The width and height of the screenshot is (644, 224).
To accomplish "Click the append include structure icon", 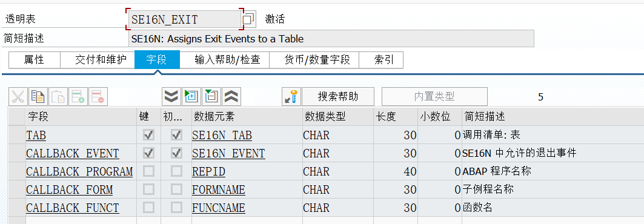I will tap(191, 97).
